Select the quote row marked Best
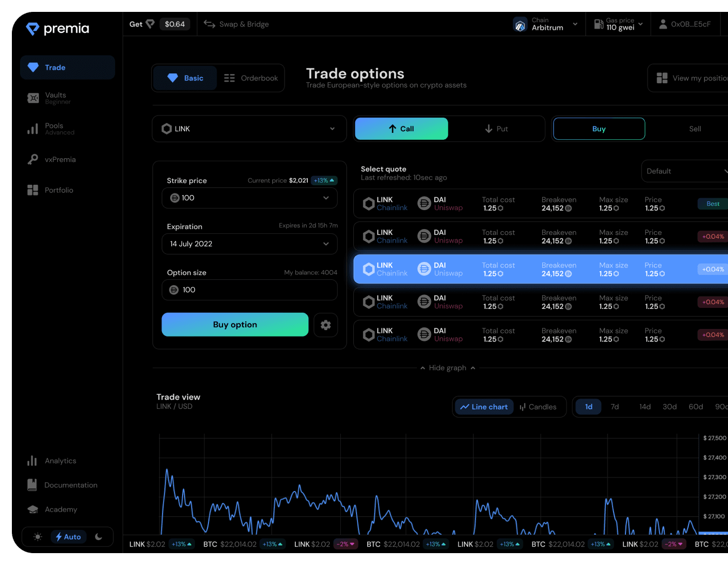Screen dimensions: 728x565 click(541, 204)
